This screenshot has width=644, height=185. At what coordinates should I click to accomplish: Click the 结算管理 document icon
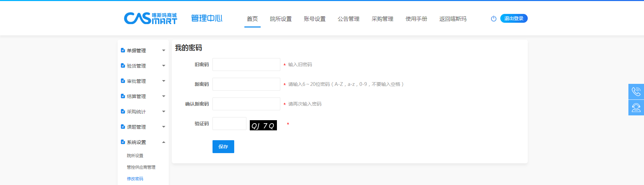pyautogui.click(x=123, y=96)
